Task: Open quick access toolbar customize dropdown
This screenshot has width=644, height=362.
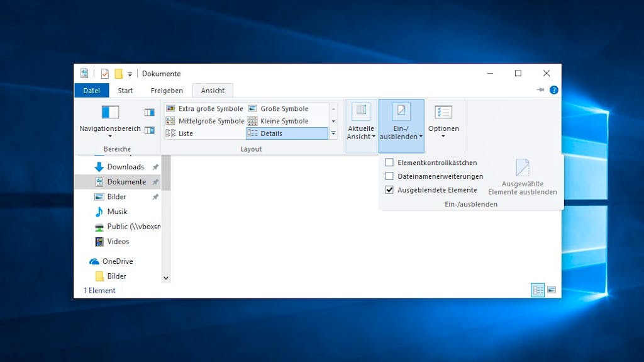Action: coord(130,74)
